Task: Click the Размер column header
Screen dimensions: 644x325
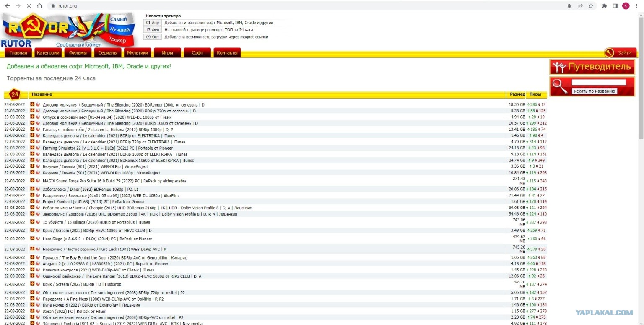Action: click(x=517, y=94)
